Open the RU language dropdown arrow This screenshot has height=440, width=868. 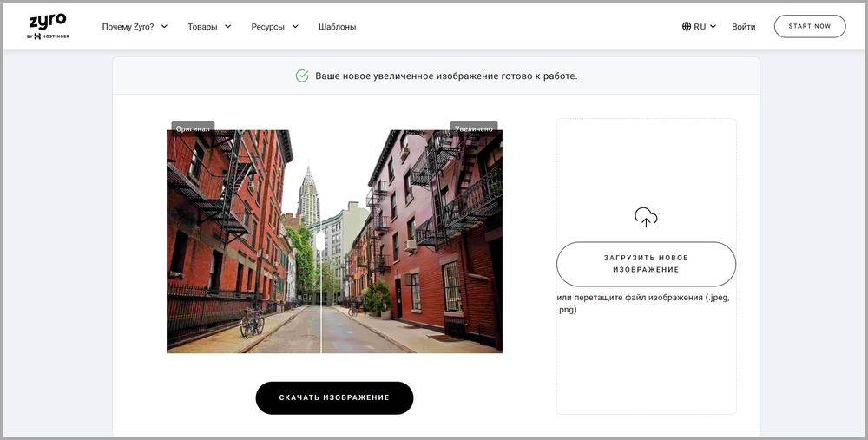tap(713, 27)
